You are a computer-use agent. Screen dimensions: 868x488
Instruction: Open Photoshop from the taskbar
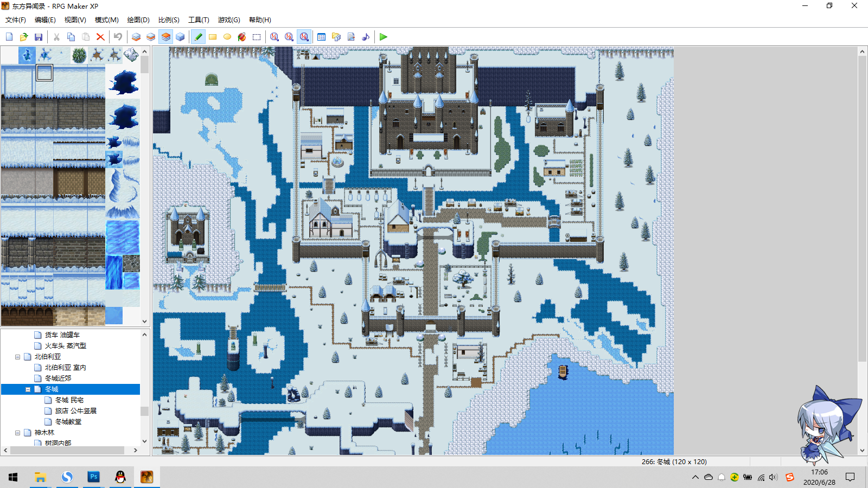click(94, 477)
